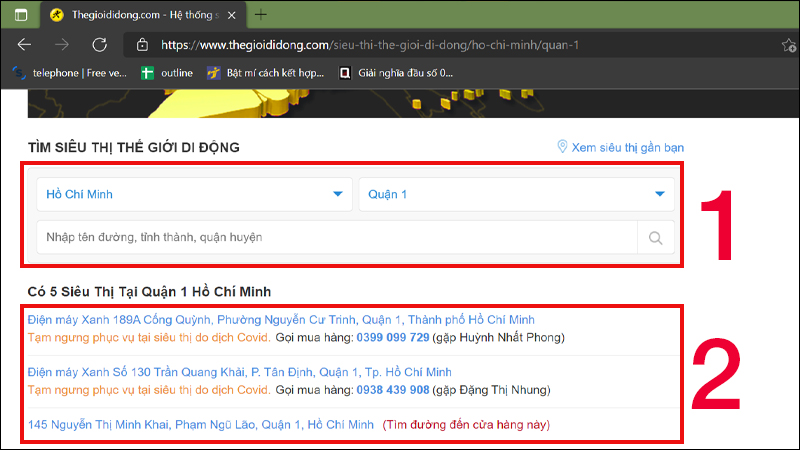Call phone number 0399 099 729
The image size is (800, 450).
click(393, 338)
